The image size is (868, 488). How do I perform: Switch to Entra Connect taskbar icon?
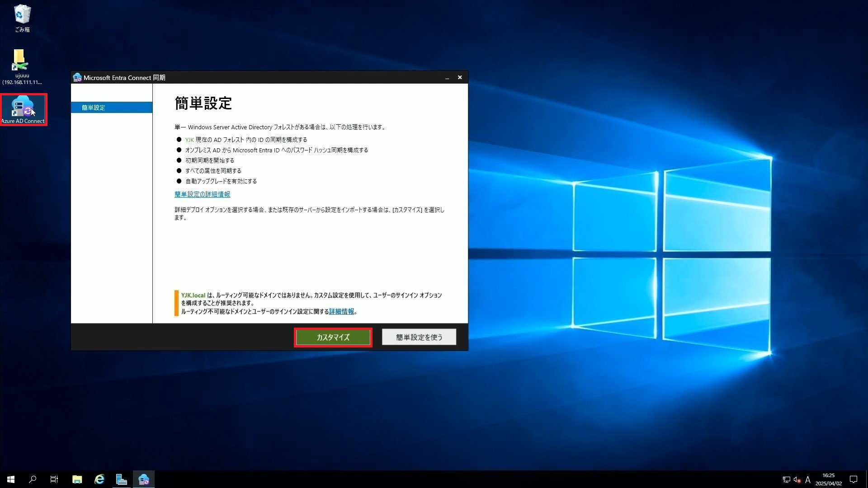[x=144, y=479]
